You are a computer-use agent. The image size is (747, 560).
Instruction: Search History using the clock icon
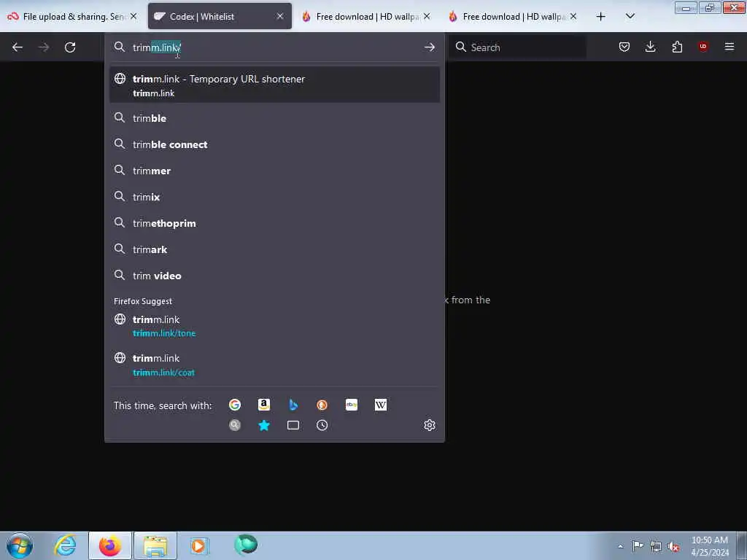click(x=322, y=425)
